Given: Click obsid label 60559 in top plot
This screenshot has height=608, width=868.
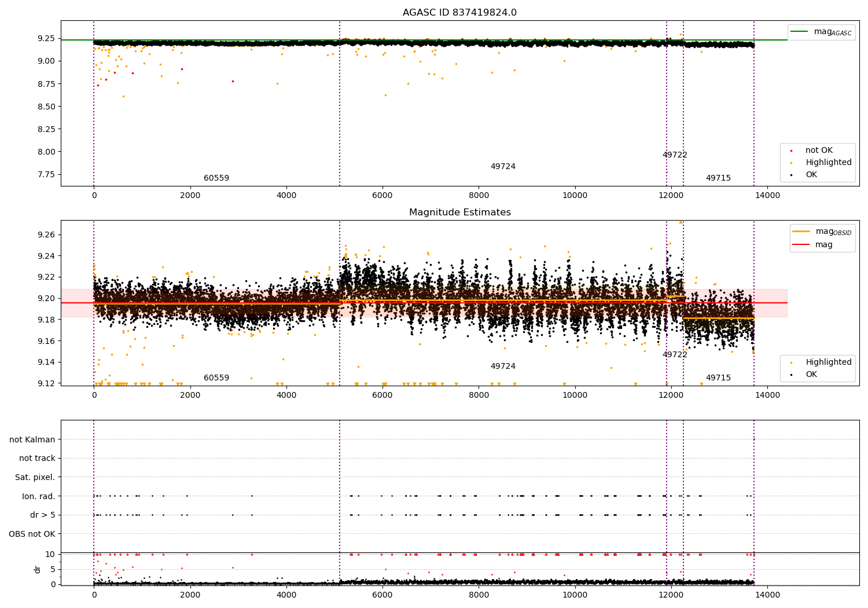Looking at the screenshot, I should tap(216, 178).
